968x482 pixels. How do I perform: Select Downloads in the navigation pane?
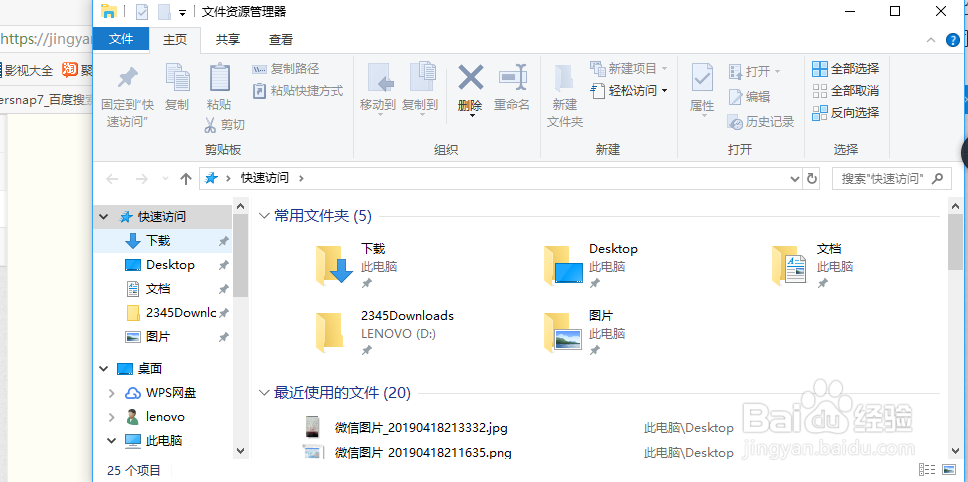(163, 241)
